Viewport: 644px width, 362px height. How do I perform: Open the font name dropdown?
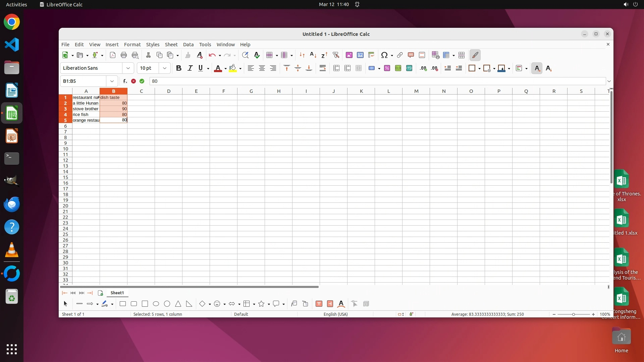click(x=128, y=68)
